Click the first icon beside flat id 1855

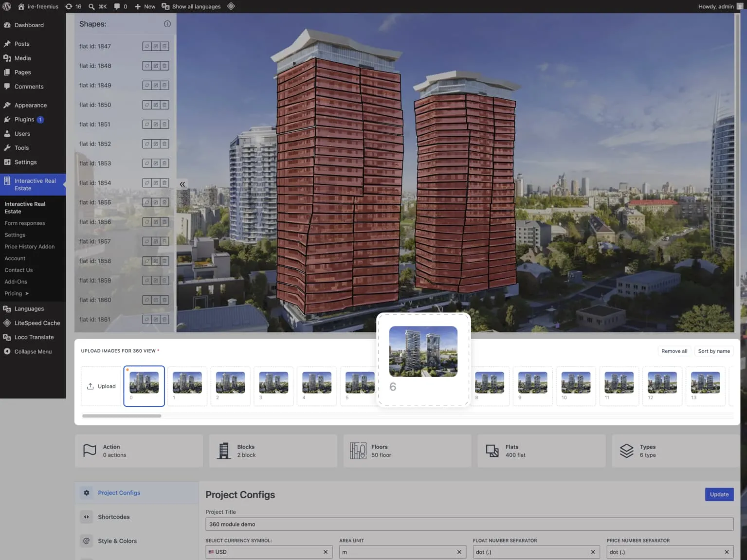coord(146,202)
